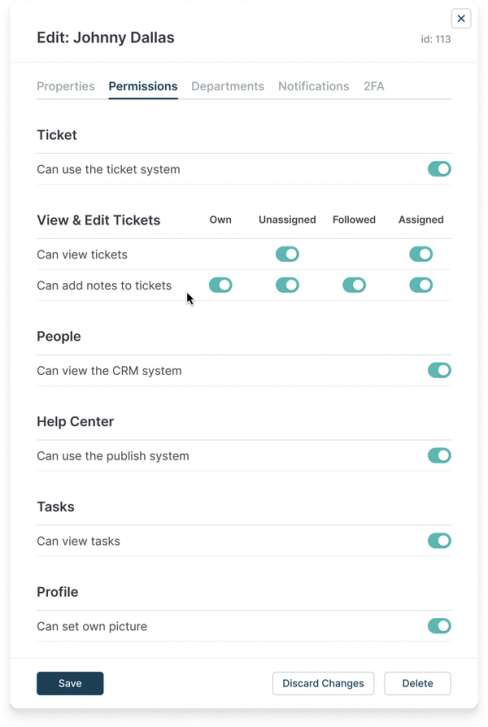Open the 2FA tab
Viewport: 488px width, 727px height.
click(x=374, y=86)
